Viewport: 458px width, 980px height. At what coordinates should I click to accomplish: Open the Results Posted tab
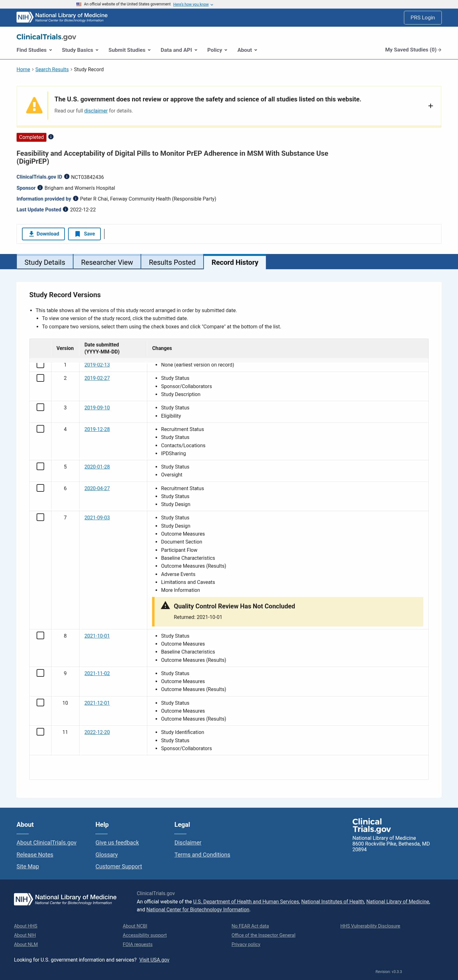coord(172,262)
